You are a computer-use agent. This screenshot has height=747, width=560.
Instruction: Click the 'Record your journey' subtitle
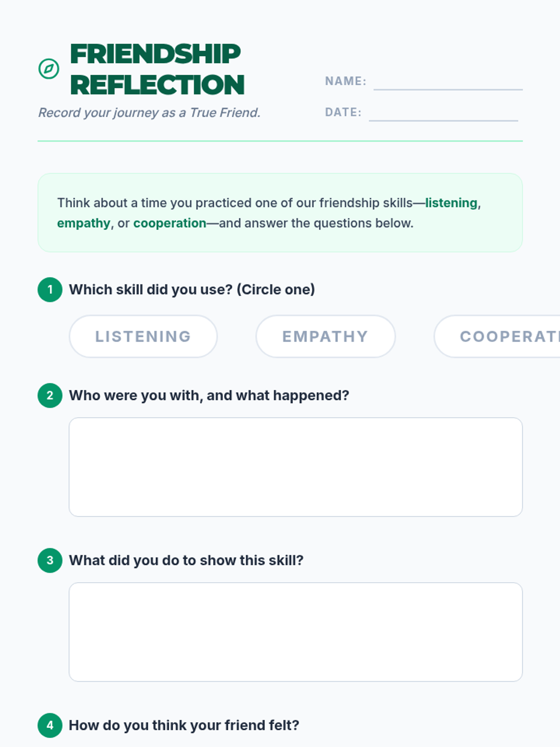[x=149, y=113]
